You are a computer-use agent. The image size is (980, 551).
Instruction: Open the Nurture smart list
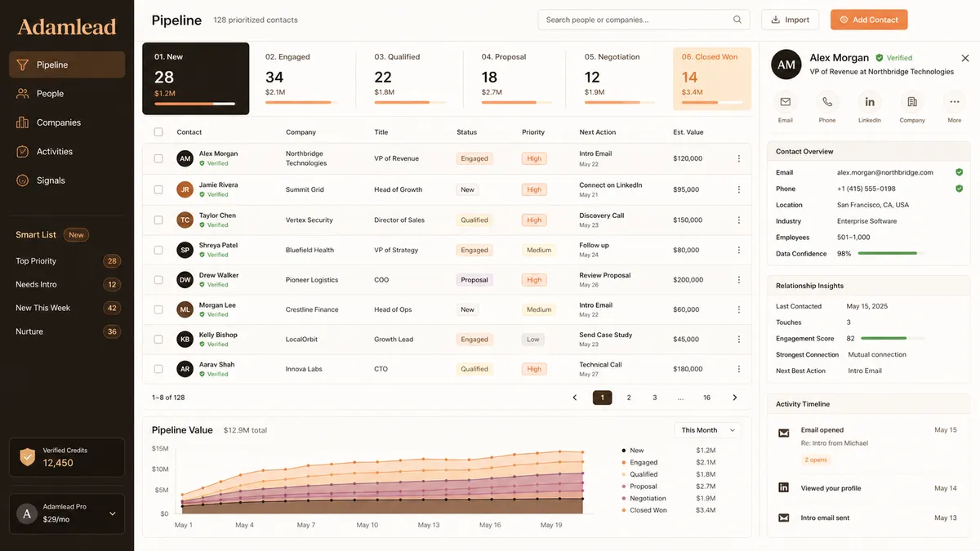[x=68, y=331]
